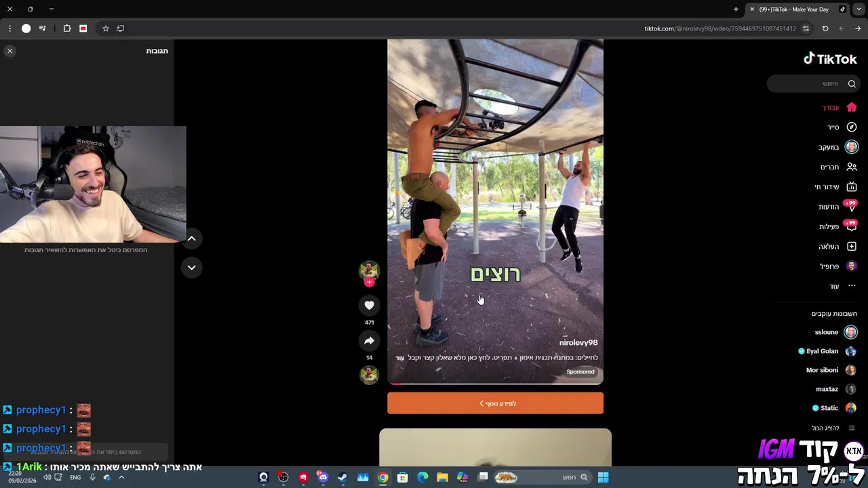Image resolution: width=868 pixels, height=488 pixels.
Task: Close the comments (תגובות) panel
Action: (x=9, y=51)
